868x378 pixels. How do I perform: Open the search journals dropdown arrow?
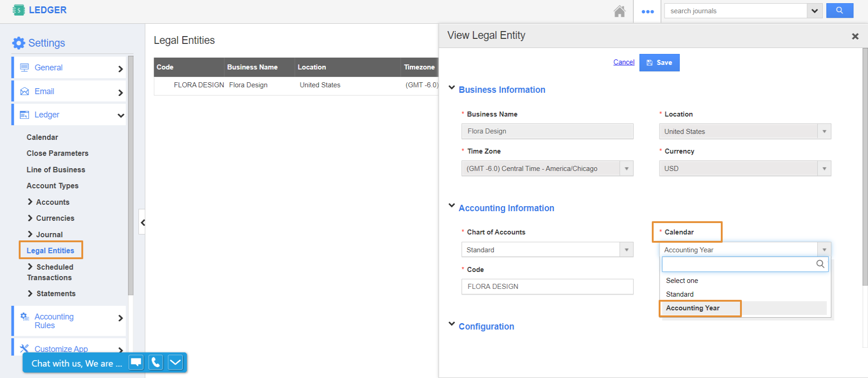tap(814, 11)
